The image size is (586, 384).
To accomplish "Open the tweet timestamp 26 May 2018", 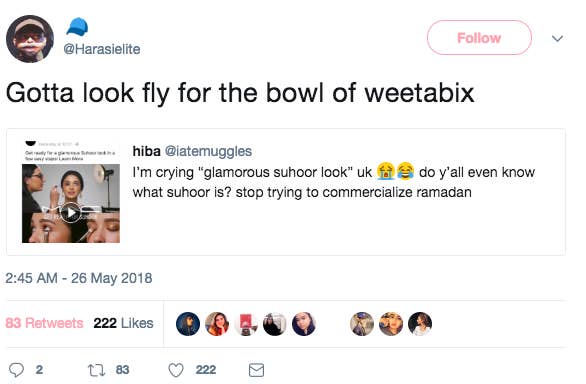I will pos(78,278).
